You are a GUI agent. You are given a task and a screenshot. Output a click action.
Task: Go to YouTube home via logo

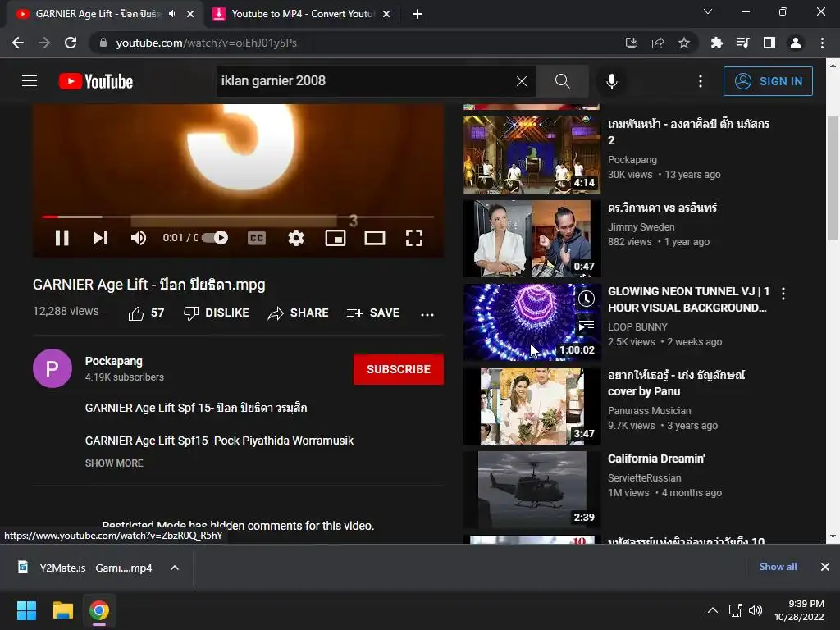click(x=96, y=81)
